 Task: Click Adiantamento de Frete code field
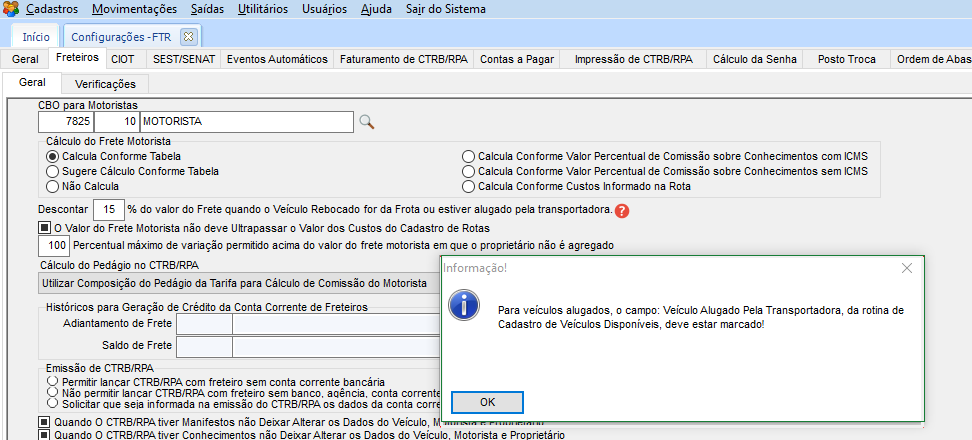pyautogui.click(x=204, y=324)
